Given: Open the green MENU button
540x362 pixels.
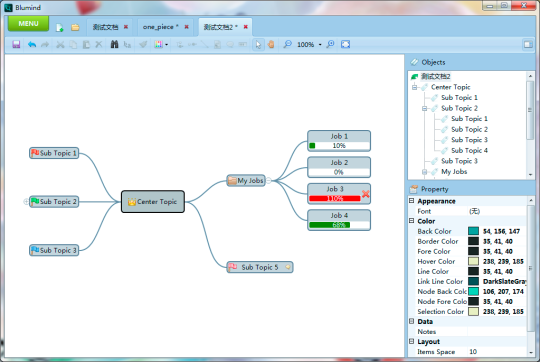Looking at the screenshot, I should [x=29, y=24].
